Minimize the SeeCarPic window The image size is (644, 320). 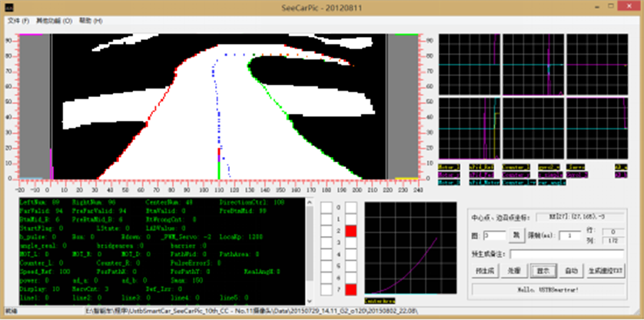(596, 7)
